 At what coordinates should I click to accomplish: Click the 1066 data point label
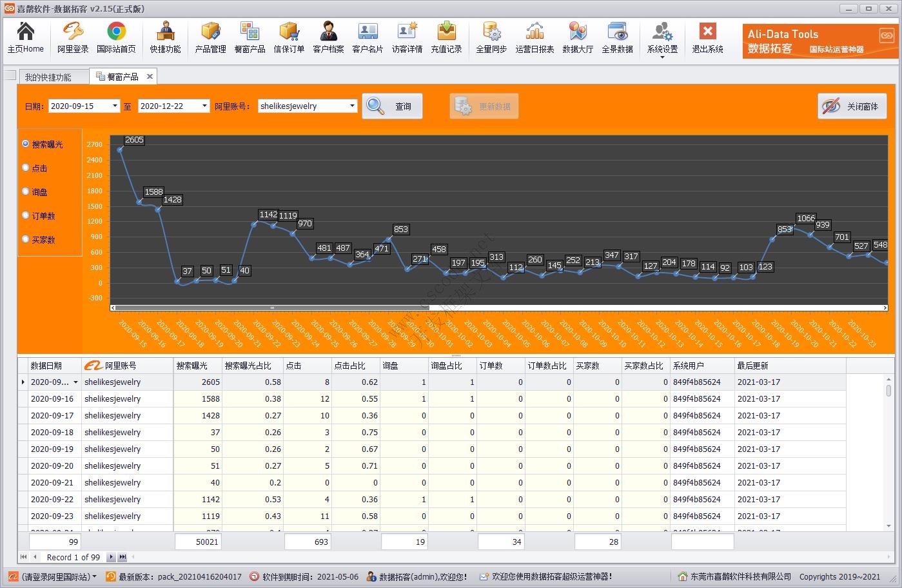(x=806, y=219)
